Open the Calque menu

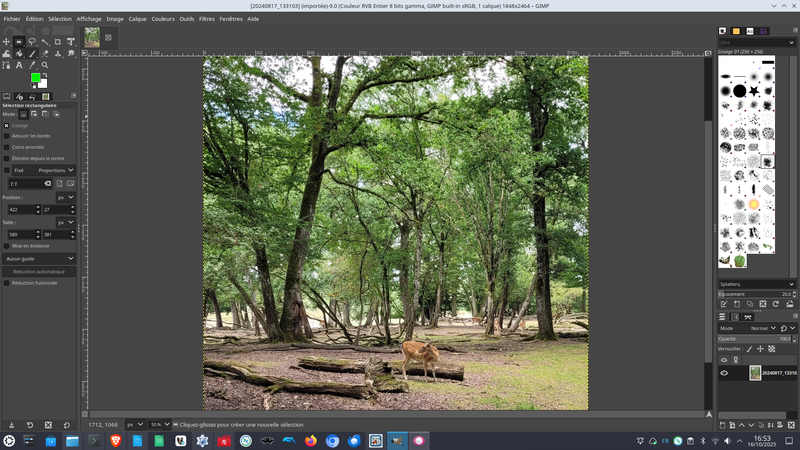[137, 18]
